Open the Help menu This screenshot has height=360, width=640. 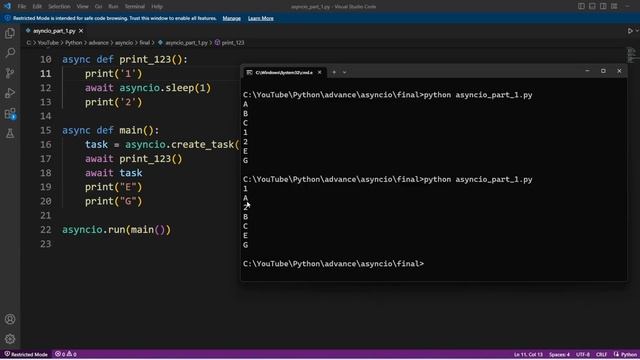pyautogui.click(x=157, y=7)
